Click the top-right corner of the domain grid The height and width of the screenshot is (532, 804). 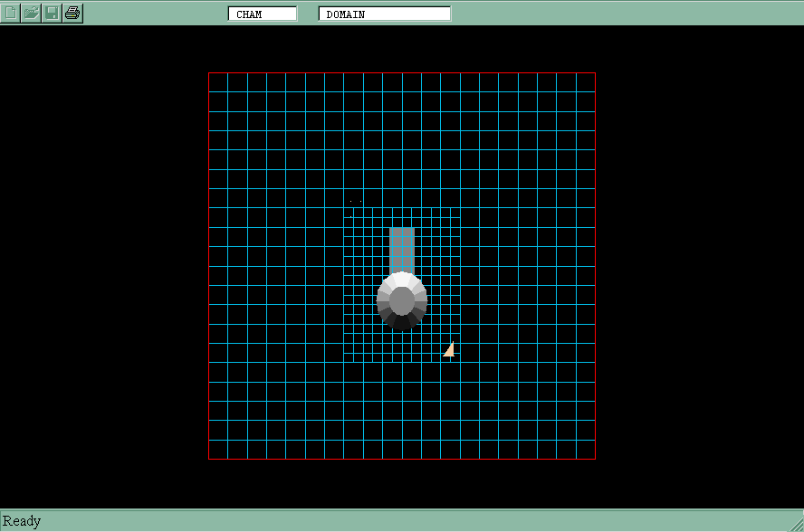click(595, 72)
